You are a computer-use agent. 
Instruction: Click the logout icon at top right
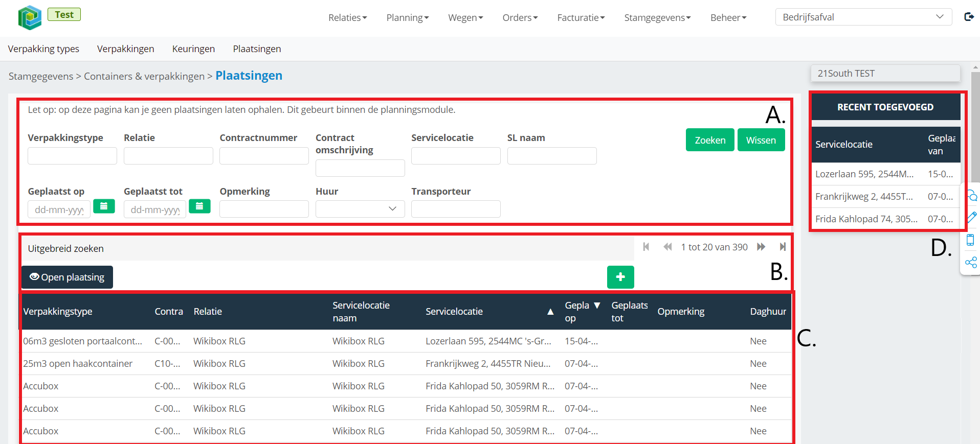tap(969, 17)
